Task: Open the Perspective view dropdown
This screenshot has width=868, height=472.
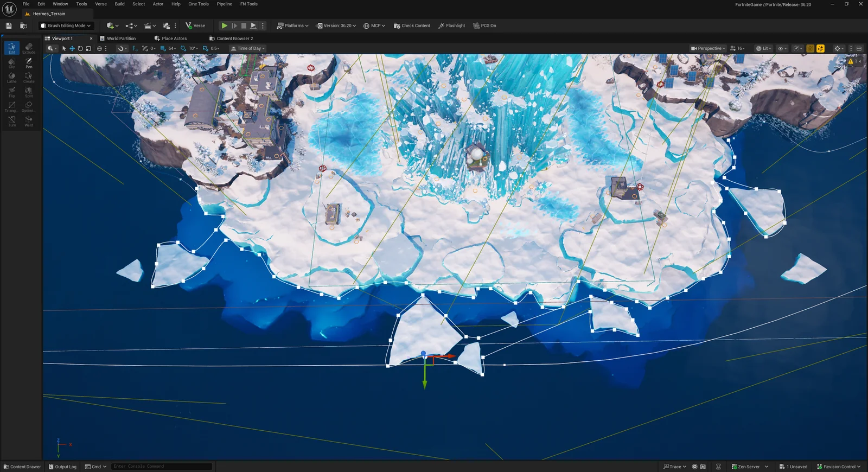Action: pos(708,48)
